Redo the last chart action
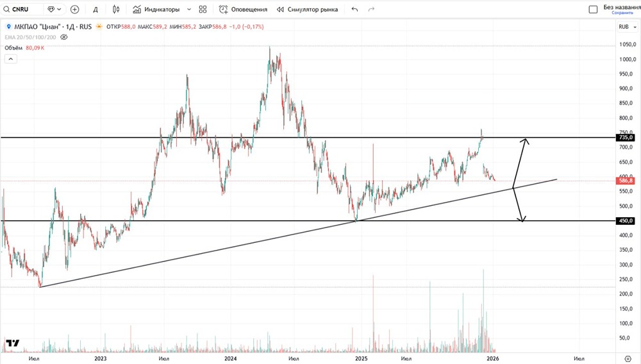 click(x=371, y=9)
